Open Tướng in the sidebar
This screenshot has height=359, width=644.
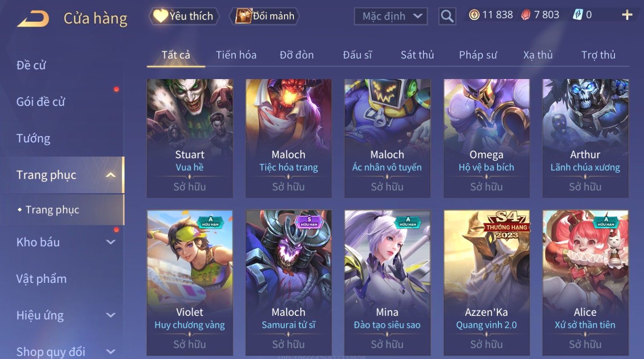coord(33,138)
